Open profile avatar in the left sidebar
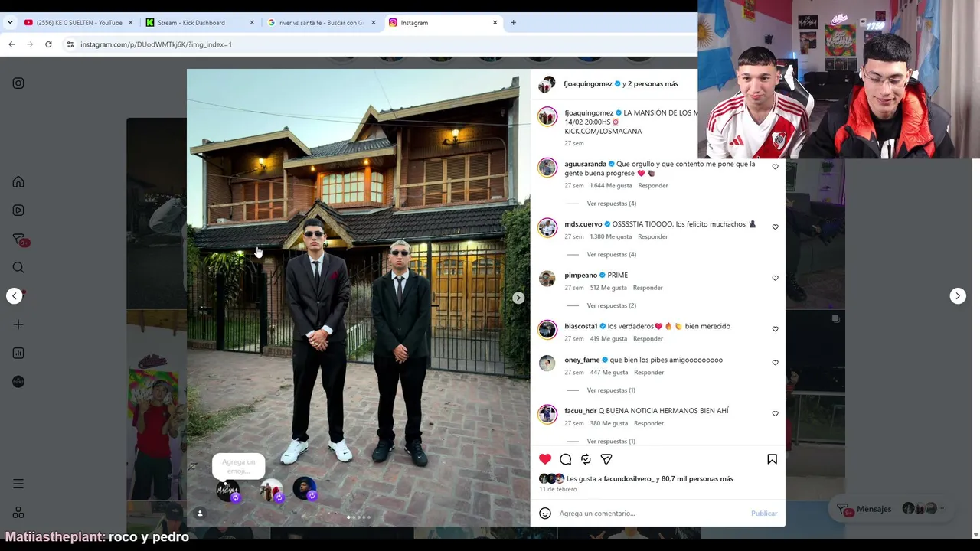Image resolution: width=980 pixels, height=551 pixels. pos(18,382)
